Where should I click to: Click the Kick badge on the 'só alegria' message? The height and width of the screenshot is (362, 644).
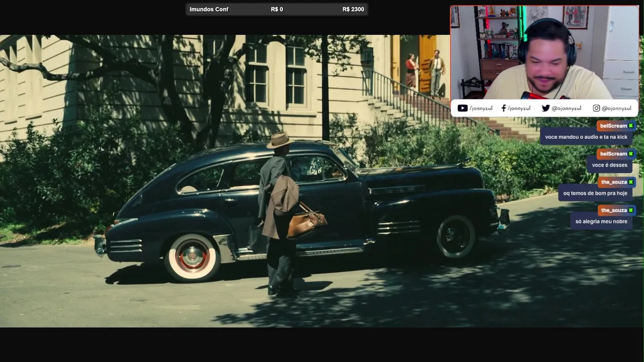point(631,210)
